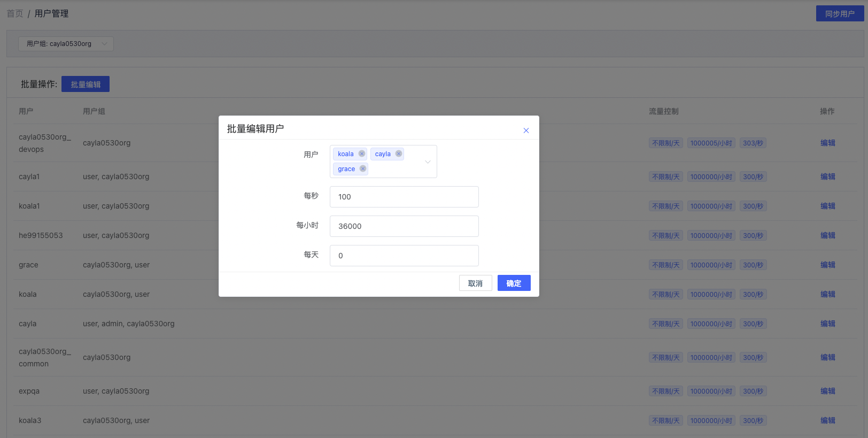
Task: Remove grace tag from user selector
Action: 363,168
